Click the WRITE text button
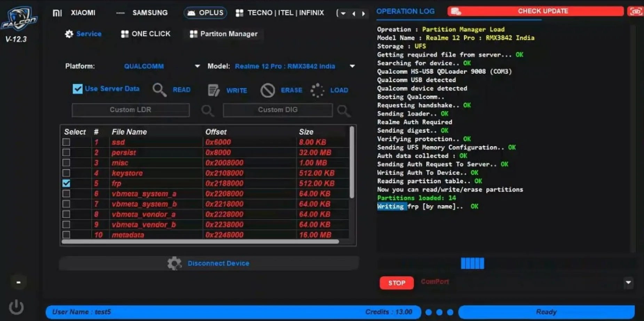 point(237,91)
